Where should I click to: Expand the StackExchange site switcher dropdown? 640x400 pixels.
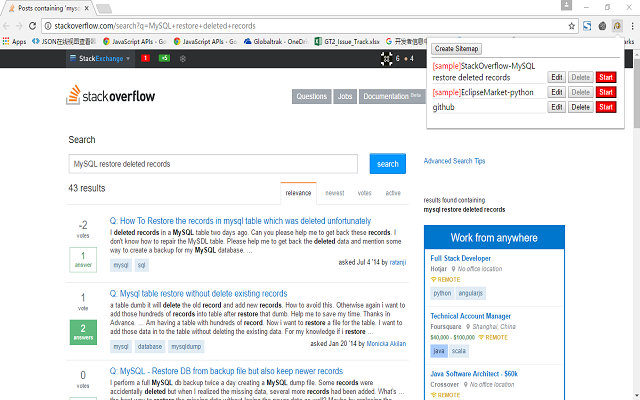pyautogui.click(x=100, y=58)
